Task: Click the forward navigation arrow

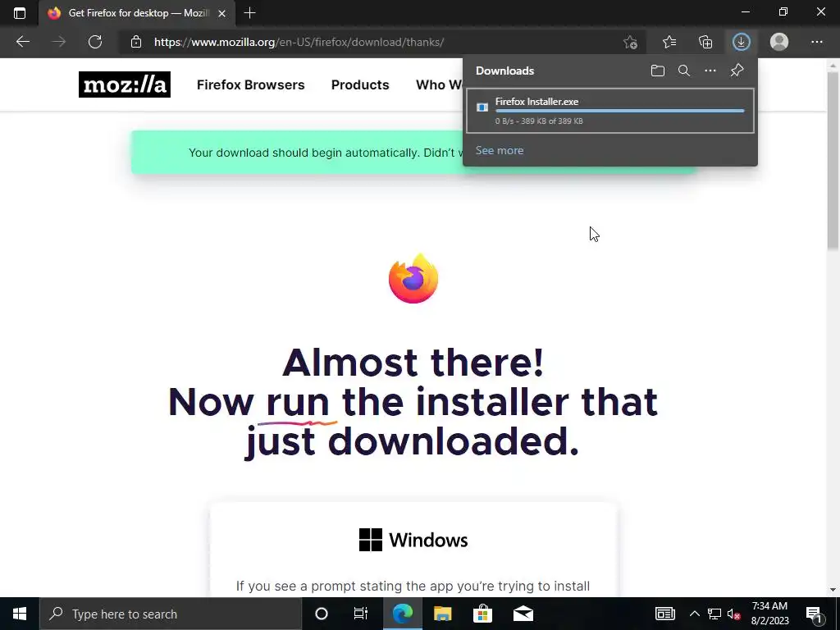Action: (58, 42)
